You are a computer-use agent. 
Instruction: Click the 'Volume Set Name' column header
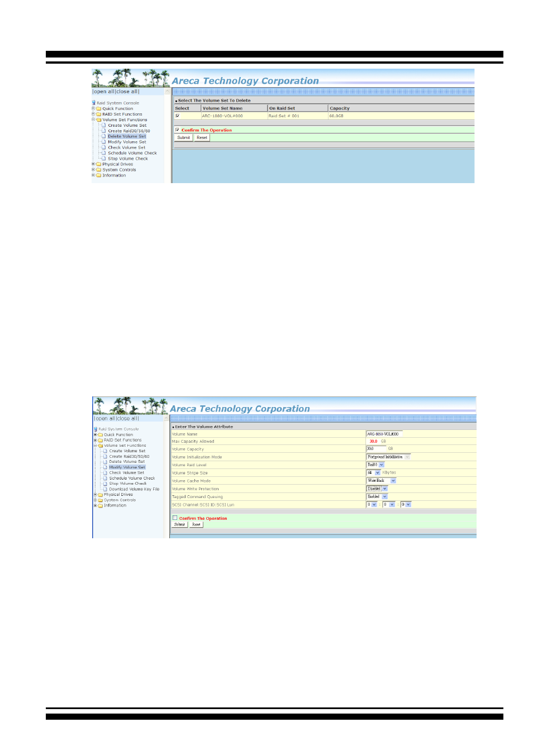tap(234, 108)
